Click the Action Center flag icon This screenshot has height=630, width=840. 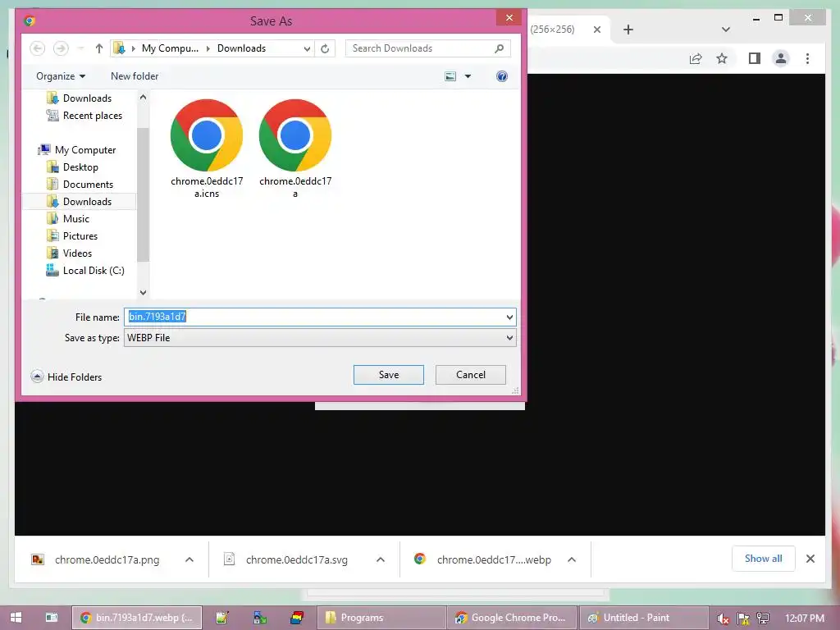743,619
